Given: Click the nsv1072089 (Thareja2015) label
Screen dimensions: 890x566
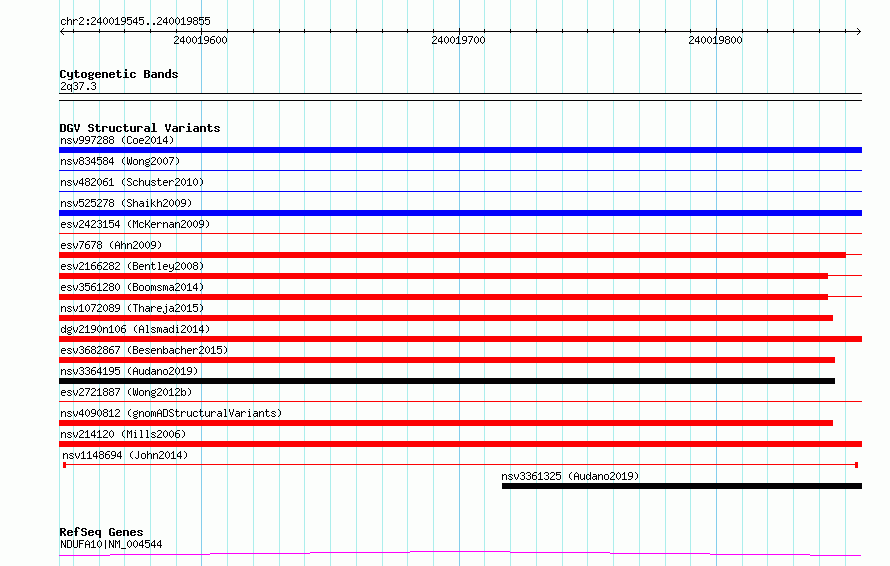Looking at the screenshot, I should [132, 308].
